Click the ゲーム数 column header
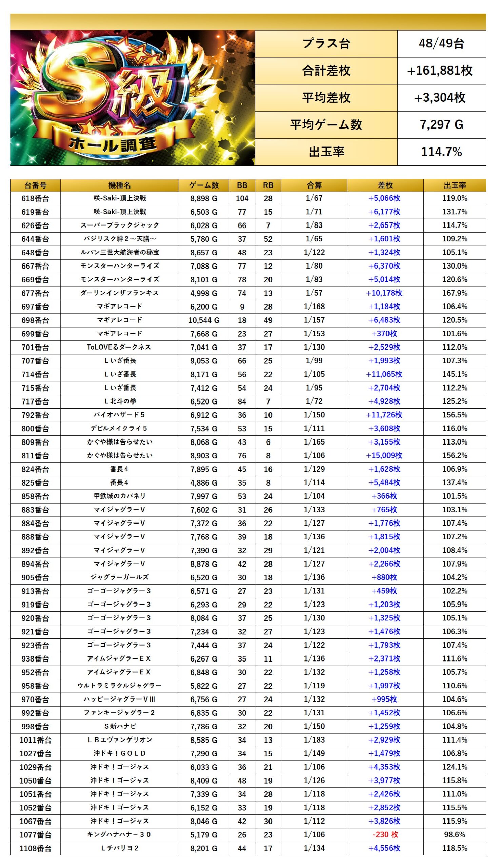499x868 pixels. (x=204, y=185)
